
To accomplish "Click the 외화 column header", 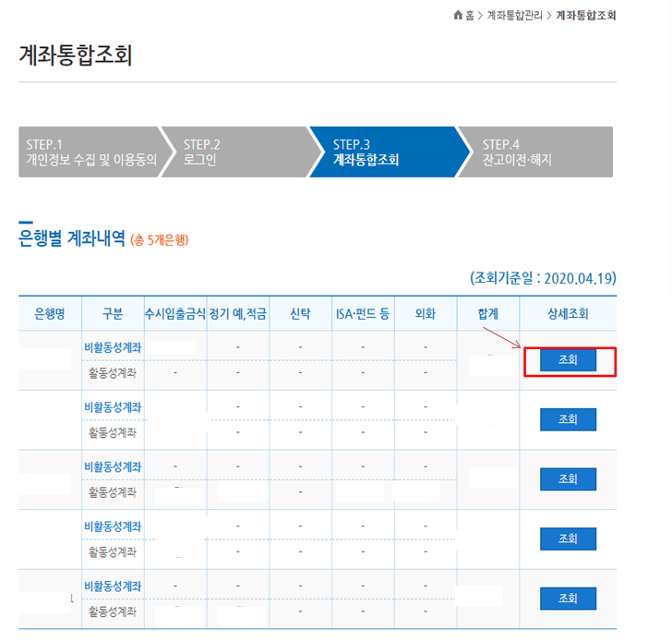I will [x=426, y=313].
